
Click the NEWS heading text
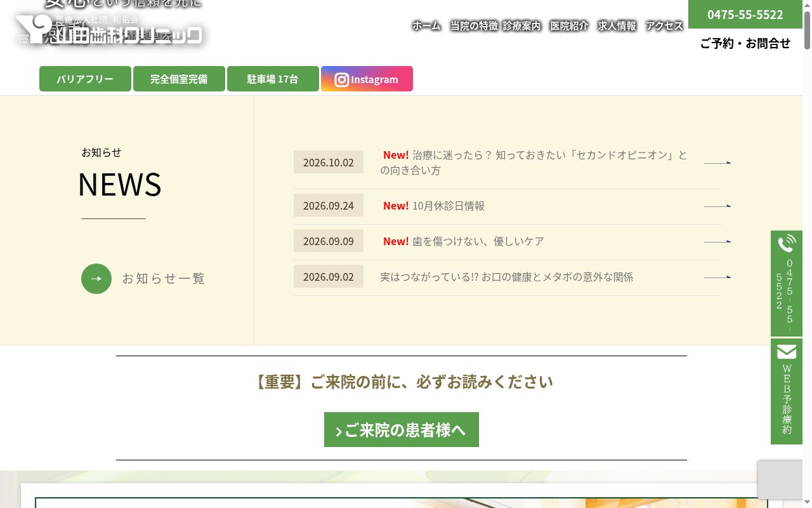tap(119, 184)
